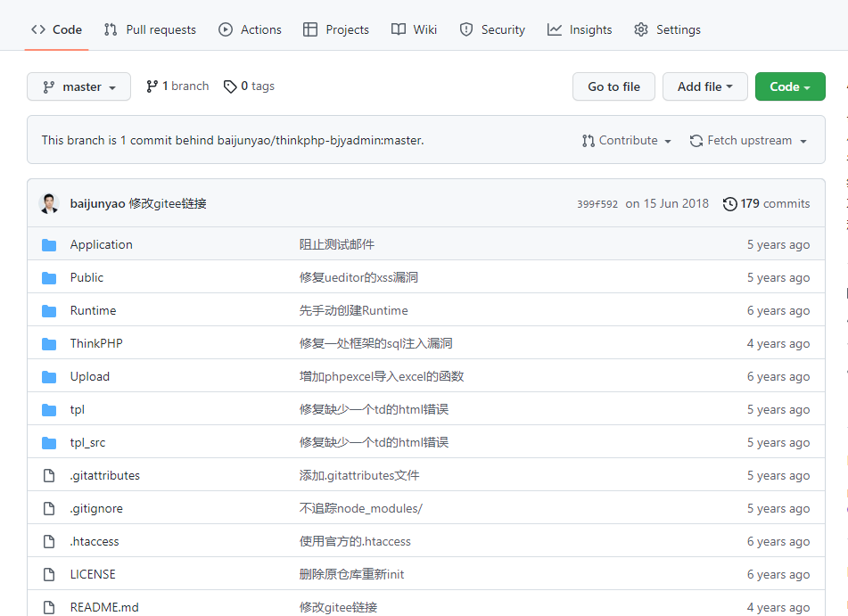Open commit 先手动创建Runtime

pos(354,310)
